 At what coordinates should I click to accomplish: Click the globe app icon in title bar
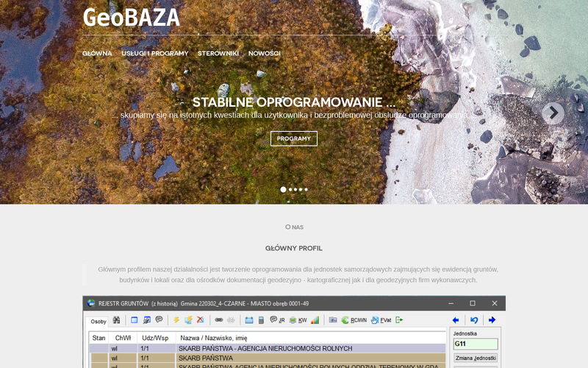[90, 303]
